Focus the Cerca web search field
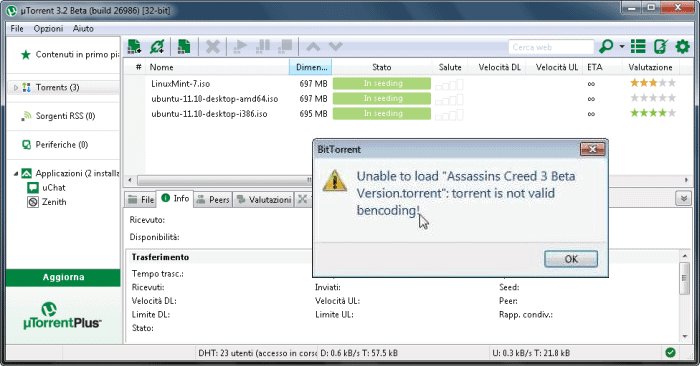Image resolution: width=700 pixels, height=366 pixels. (x=551, y=47)
